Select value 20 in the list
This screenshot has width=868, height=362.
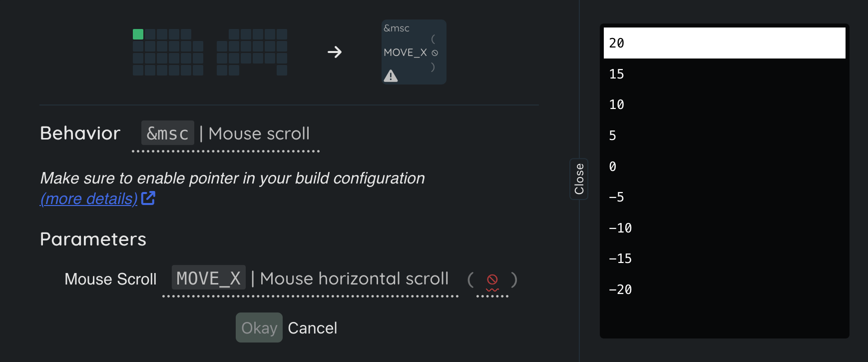(724, 43)
